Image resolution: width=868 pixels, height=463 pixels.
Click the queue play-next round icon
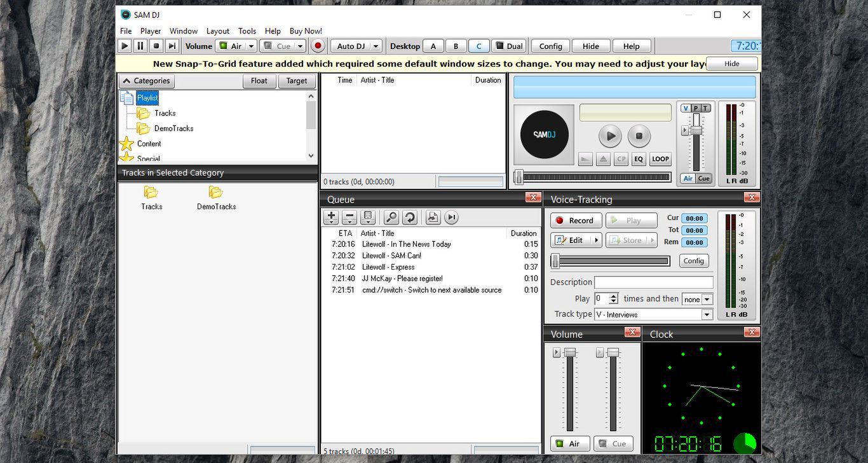(451, 218)
